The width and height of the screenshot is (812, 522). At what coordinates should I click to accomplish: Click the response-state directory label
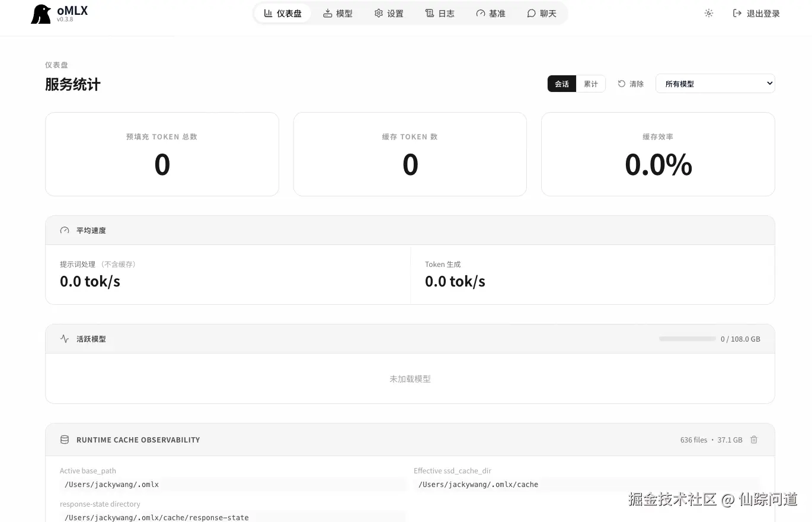[100, 504]
